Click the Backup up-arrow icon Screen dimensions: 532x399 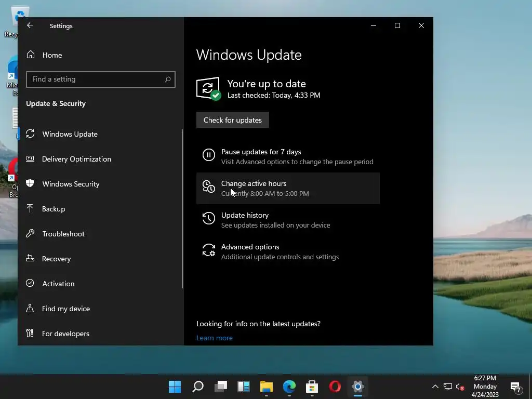click(x=30, y=208)
